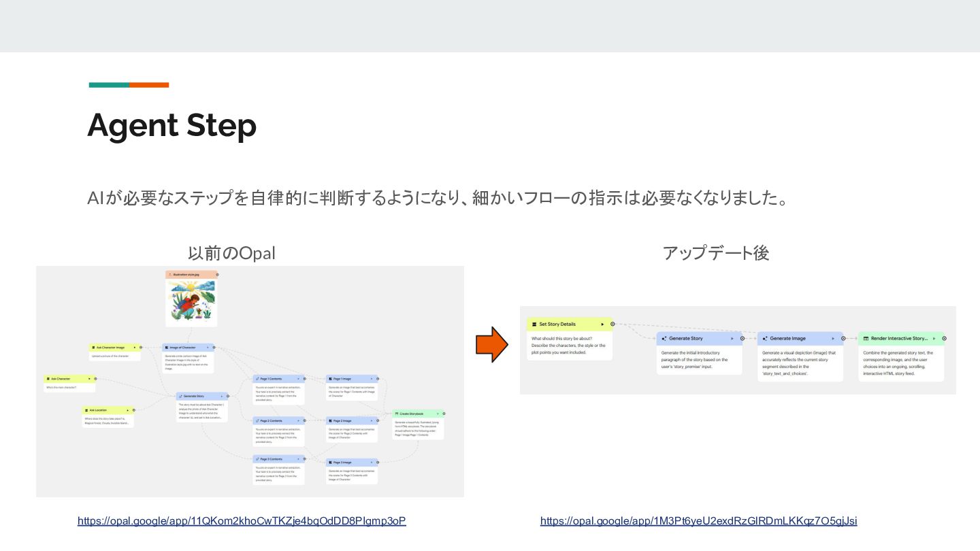Click the Japanese sentence beginning AIが必要なステップ
980x551 pixels.
[x=438, y=198]
